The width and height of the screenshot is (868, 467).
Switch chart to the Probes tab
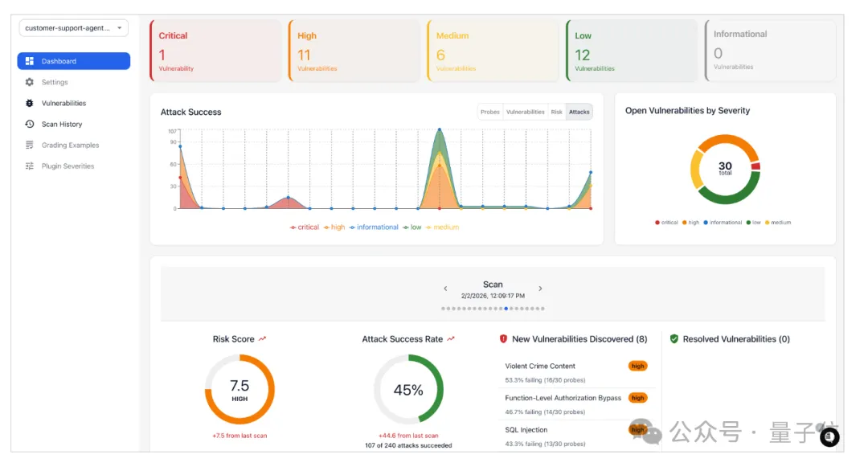(490, 113)
